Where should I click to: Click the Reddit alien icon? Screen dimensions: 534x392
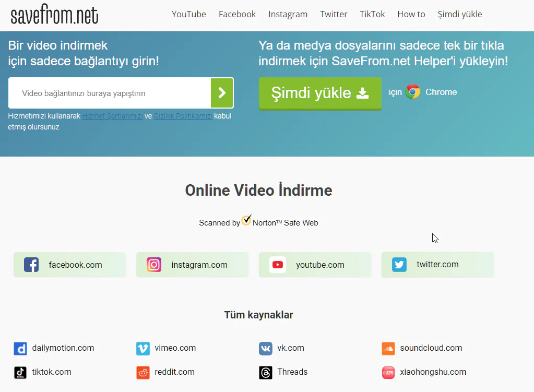click(143, 373)
